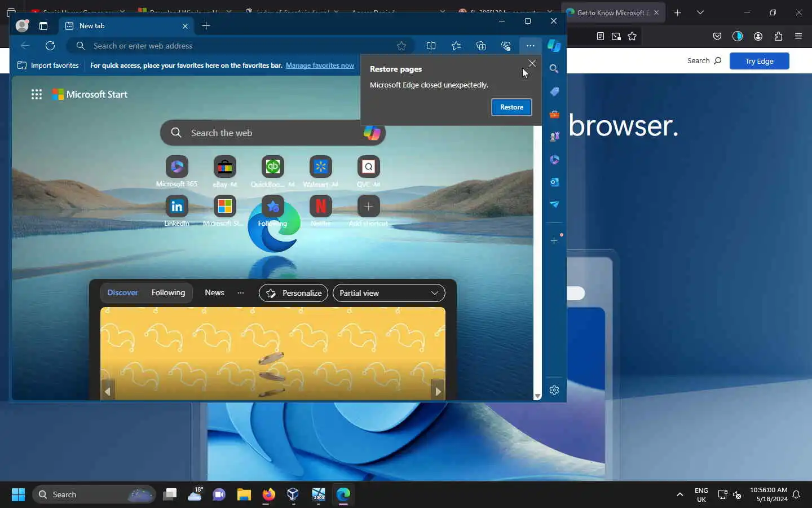Go to next feed card arrow
Screen dimensions: 812x508
(438, 391)
